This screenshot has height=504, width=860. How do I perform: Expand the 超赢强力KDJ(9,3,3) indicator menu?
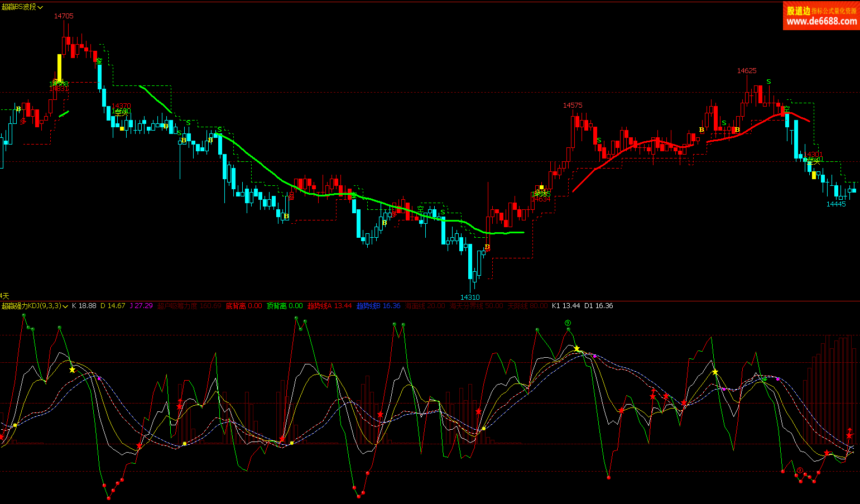tap(65, 306)
